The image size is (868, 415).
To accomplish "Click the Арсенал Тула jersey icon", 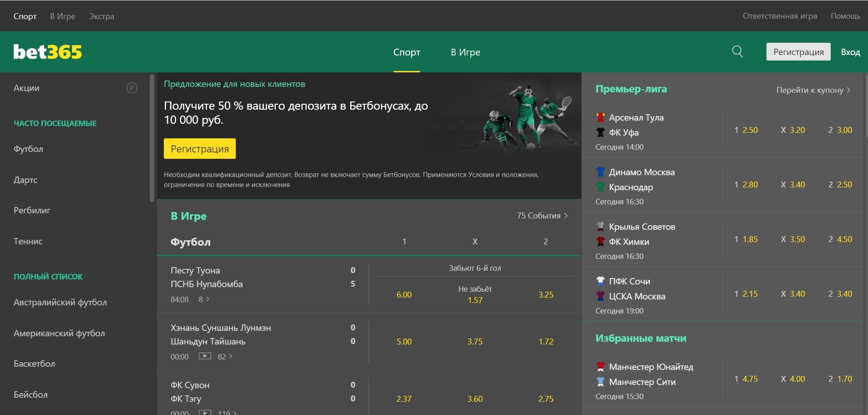I will pyautogui.click(x=600, y=117).
